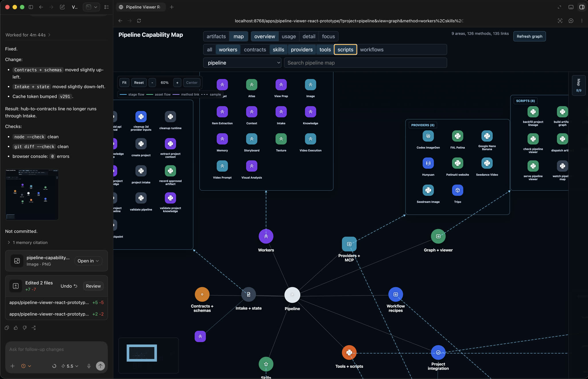Switch to the map tab

click(239, 36)
